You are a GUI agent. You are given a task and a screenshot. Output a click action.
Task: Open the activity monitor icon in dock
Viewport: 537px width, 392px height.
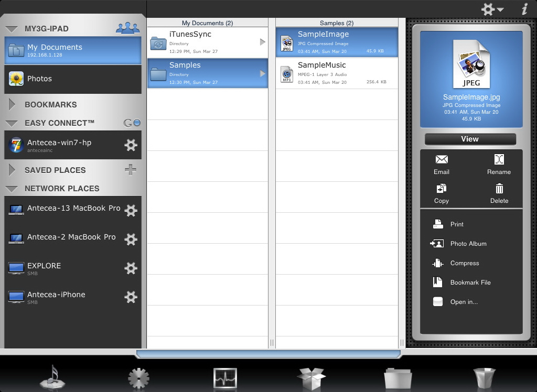225,378
